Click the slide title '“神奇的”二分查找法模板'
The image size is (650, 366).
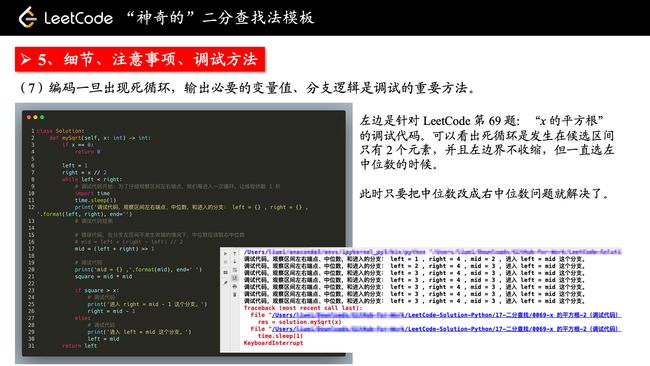[x=220, y=17]
